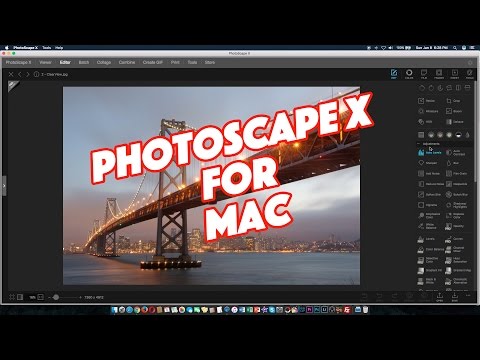The image size is (480, 360).
Task: Open the Frames panel icon
Action: [x=439, y=74]
